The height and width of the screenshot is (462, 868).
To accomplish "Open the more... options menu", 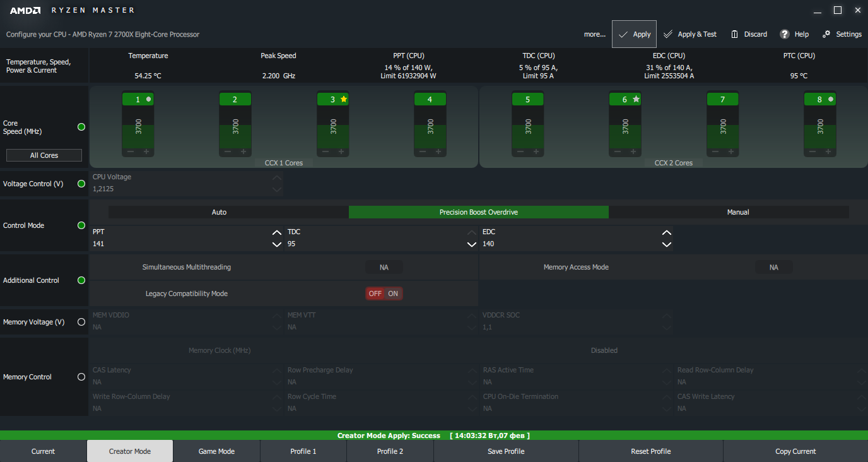I will 594,34.
